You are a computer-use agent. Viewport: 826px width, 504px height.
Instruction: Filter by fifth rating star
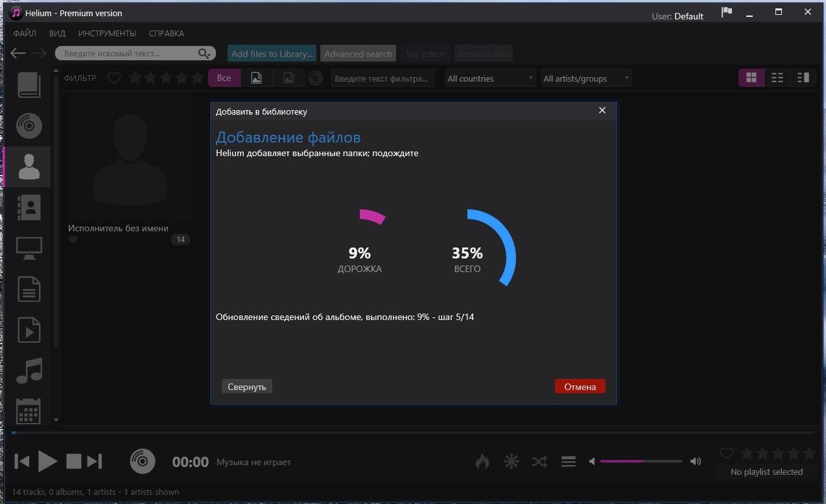click(197, 78)
